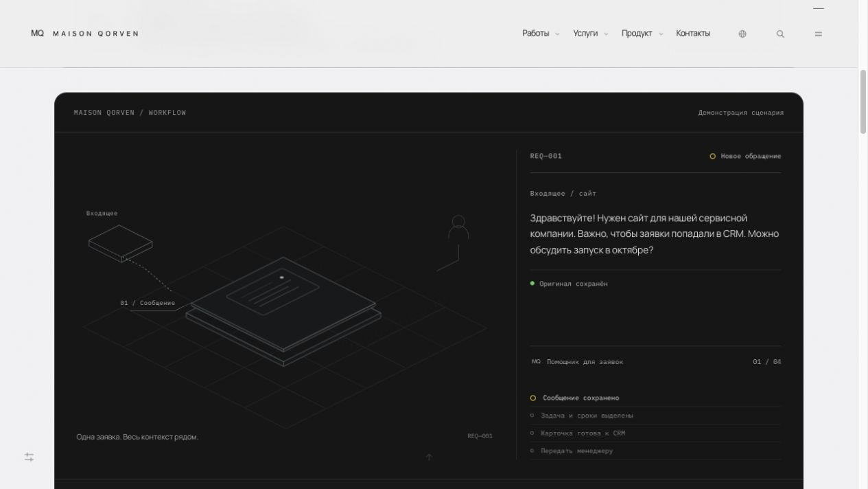Open the settings sliders icon
The width and height of the screenshot is (868, 489).
[x=30, y=457]
